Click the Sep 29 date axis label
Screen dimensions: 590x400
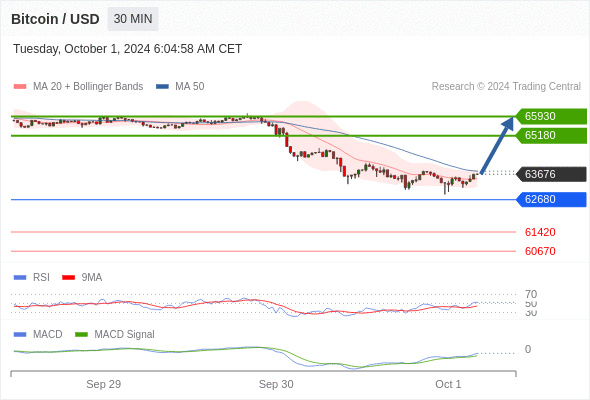click(x=103, y=384)
